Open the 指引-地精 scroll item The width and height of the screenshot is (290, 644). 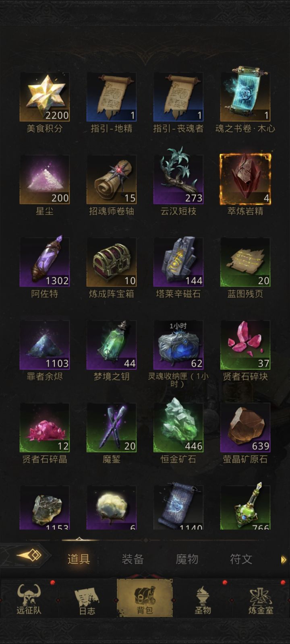pyautogui.click(x=112, y=97)
